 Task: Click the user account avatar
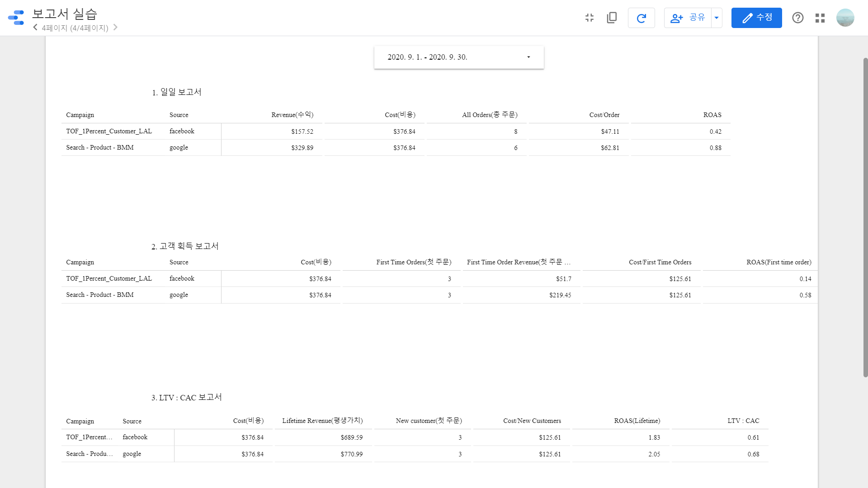[x=845, y=18]
